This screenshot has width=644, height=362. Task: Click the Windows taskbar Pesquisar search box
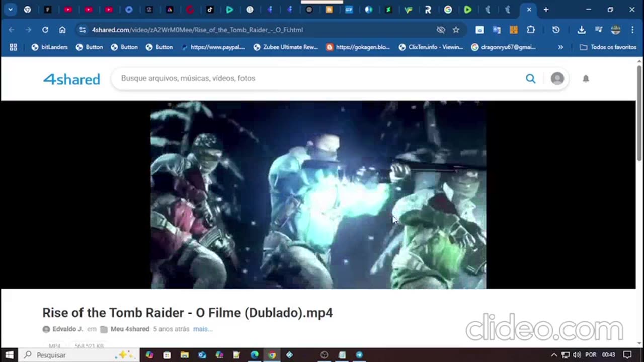coord(79,355)
